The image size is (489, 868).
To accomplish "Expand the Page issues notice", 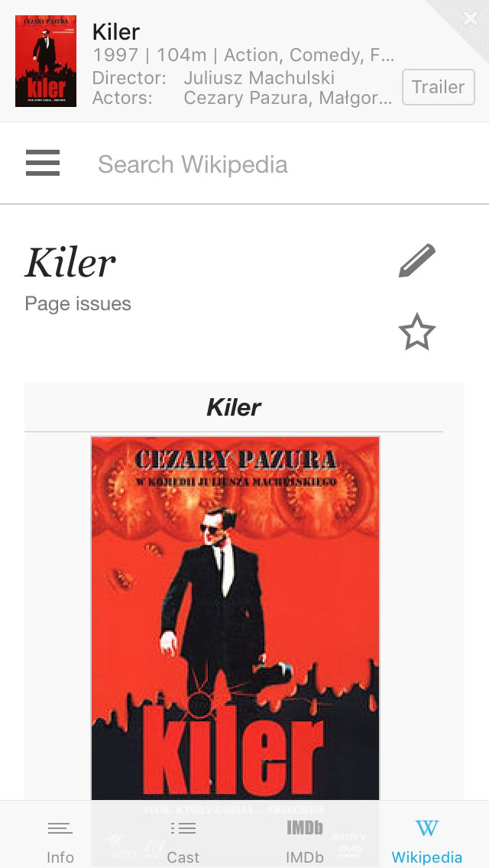I will (x=78, y=303).
